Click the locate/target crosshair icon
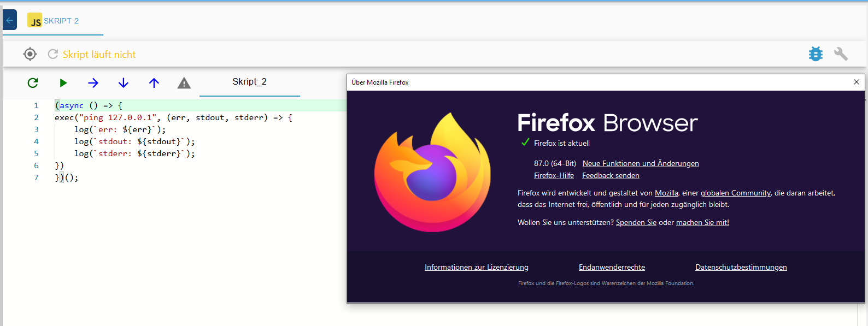Image resolution: width=868 pixels, height=326 pixels. tap(30, 54)
